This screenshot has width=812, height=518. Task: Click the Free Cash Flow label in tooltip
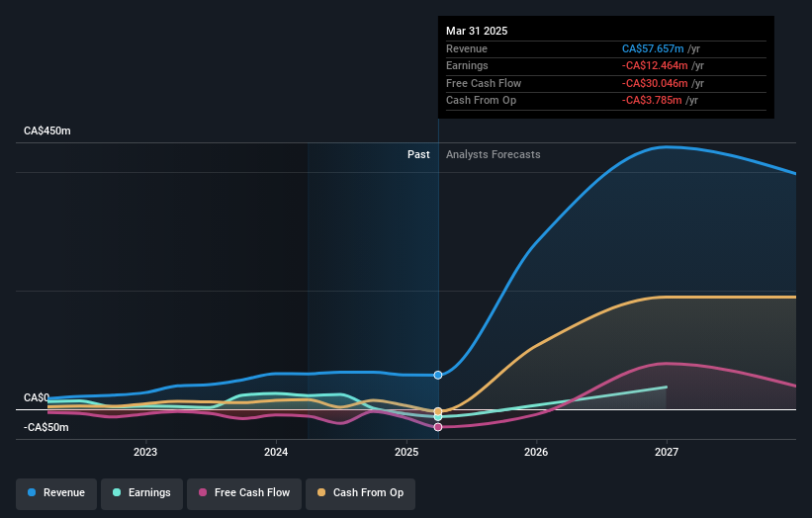pyautogui.click(x=484, y=83)
